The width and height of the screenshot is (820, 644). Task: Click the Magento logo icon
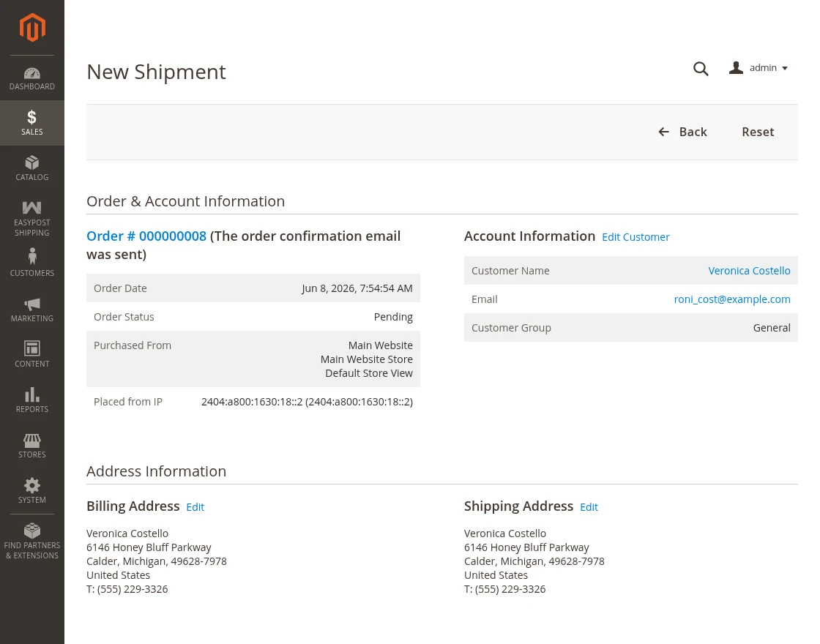(32, 27)
